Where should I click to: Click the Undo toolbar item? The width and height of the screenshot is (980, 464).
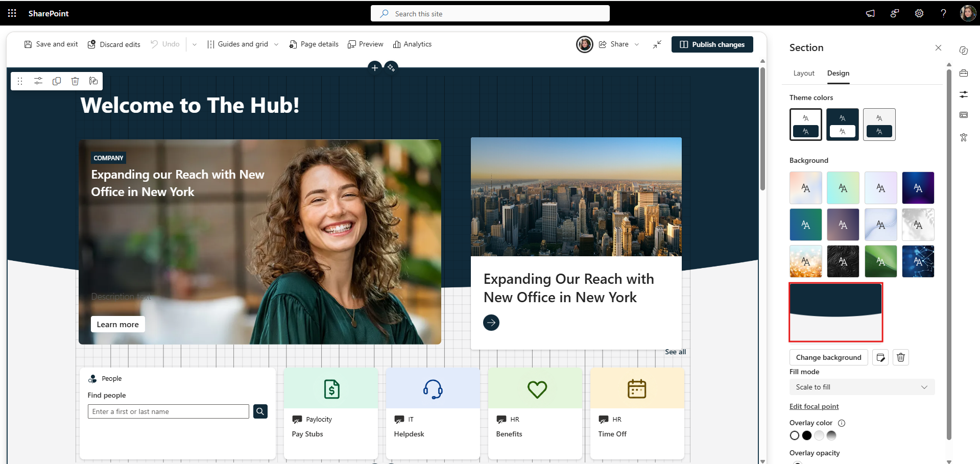coord(165,44)
